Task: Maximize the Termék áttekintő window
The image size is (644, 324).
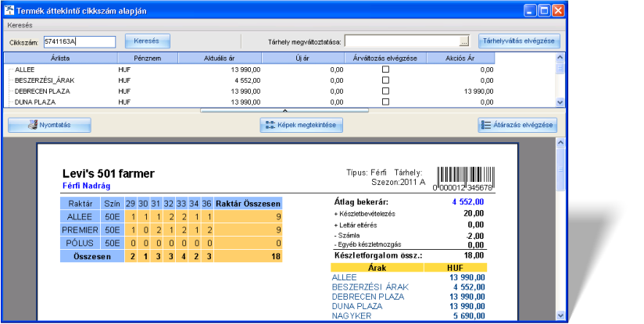Action: point(544,11)
